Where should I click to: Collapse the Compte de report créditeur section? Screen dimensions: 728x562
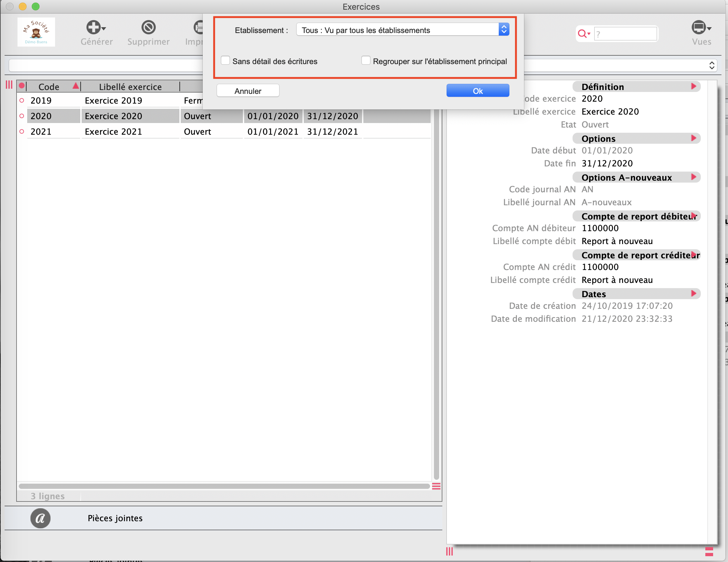(694, 254)
